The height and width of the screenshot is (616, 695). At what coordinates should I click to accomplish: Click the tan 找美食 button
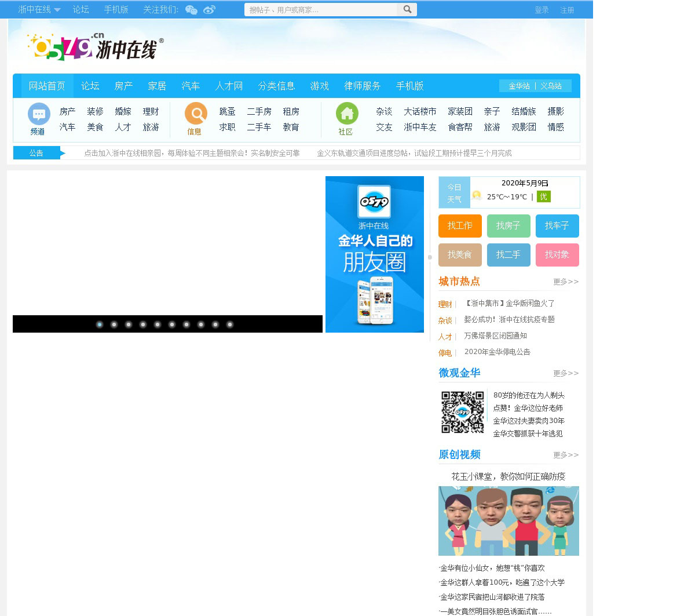[x=460, y=254]
